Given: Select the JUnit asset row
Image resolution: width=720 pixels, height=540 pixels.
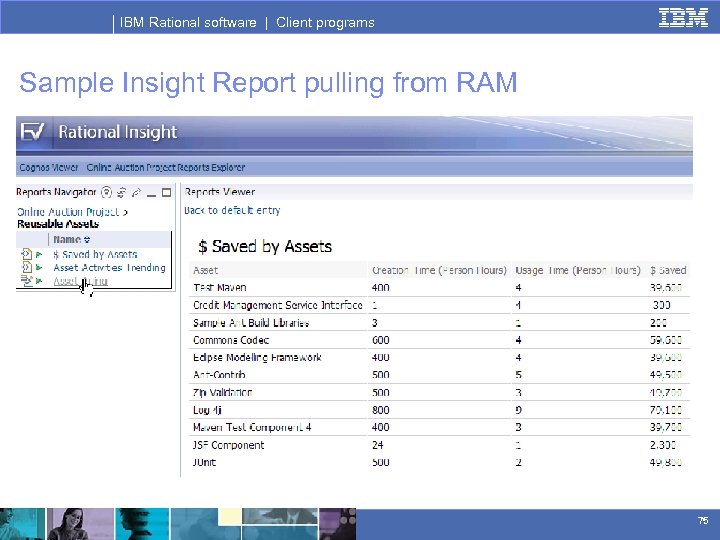Looking at the screenshot, I should coord(439,462).
